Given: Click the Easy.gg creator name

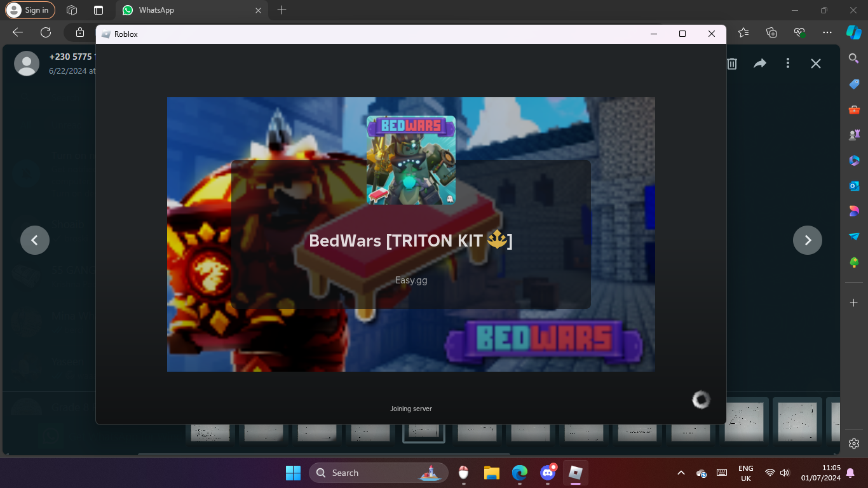Looking at the screenshot, I should [411, 280].
